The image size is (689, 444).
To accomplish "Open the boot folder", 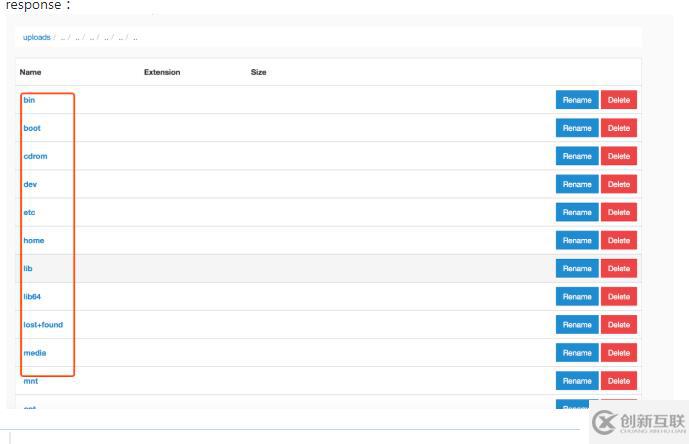I will point(32,128).
